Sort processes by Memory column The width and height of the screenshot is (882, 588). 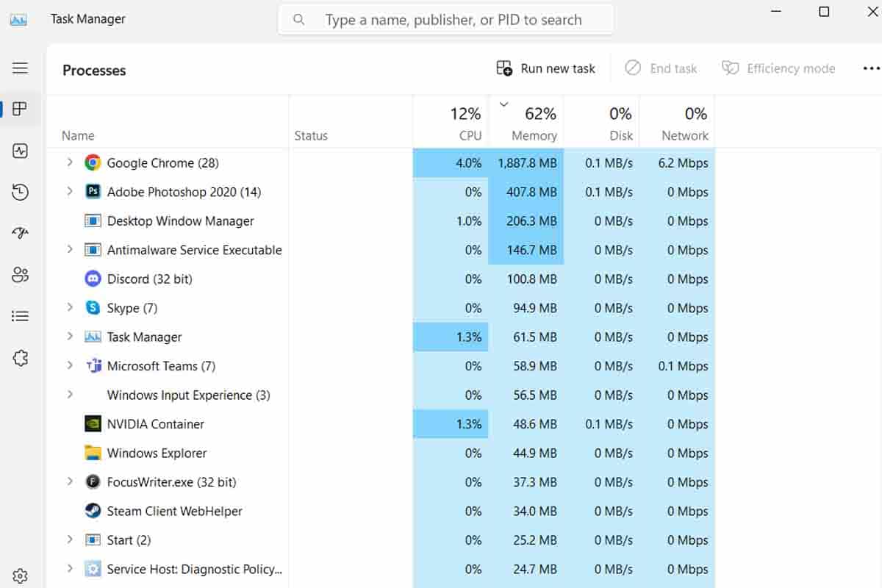point(526,122)
